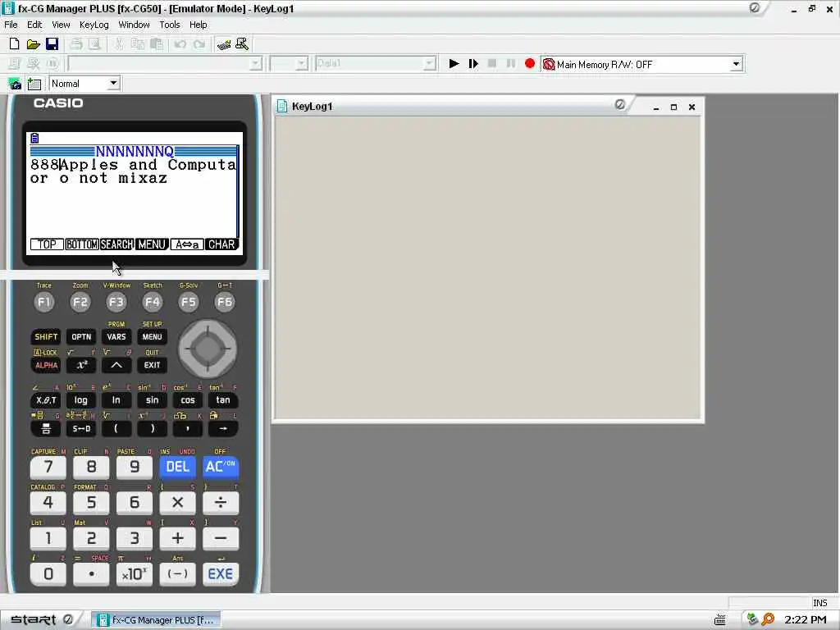840x630 pixels.
Task: Click the fx-CG Manager PLUS taskbar item
Action: pos(155,620)
